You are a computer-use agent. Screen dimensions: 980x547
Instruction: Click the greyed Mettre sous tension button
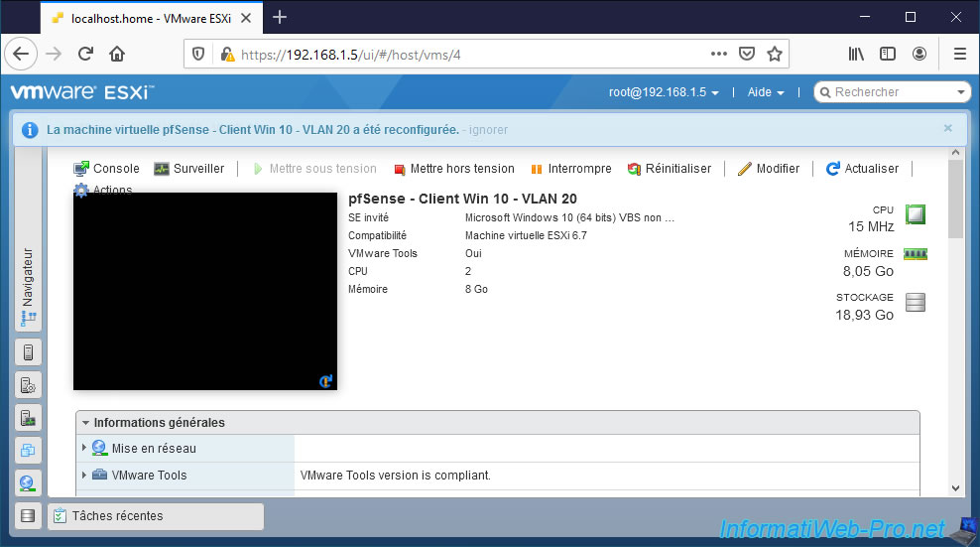tap(315, 169)
